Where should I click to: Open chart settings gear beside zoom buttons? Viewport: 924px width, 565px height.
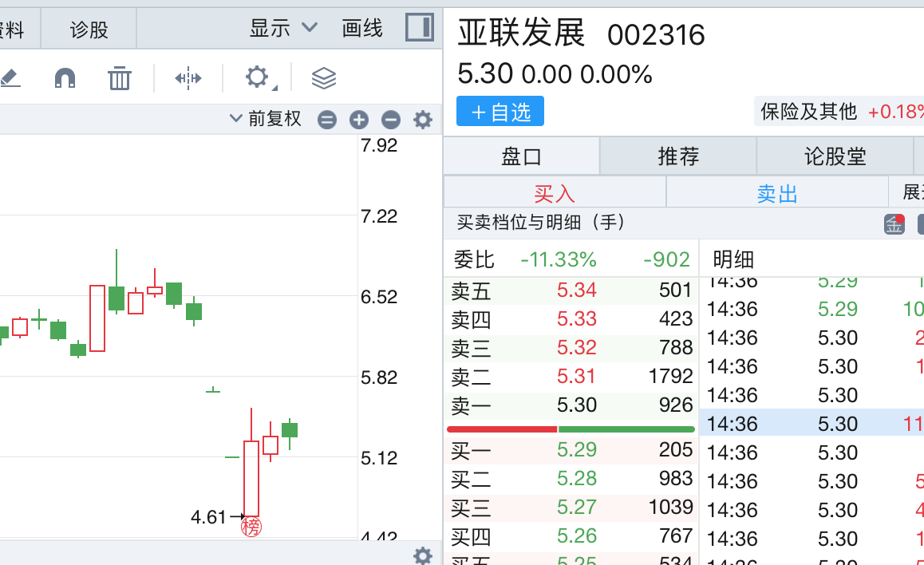(422, 120)
